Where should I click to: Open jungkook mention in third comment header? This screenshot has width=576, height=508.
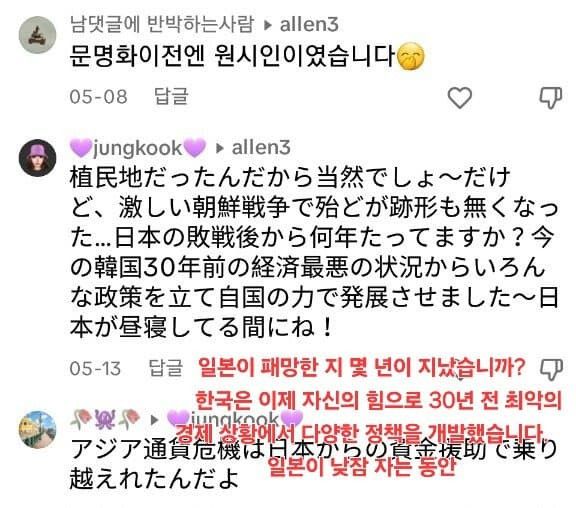[x=235, y=419]
